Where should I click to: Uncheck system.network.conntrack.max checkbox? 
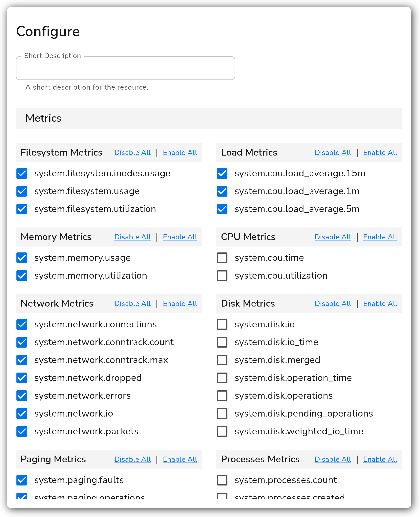22,360
